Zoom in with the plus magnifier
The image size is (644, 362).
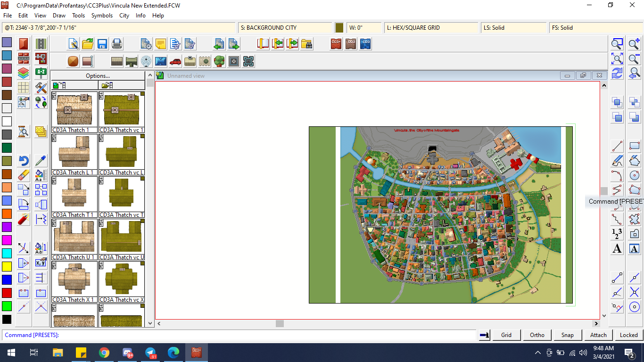[x=635, y=44]
